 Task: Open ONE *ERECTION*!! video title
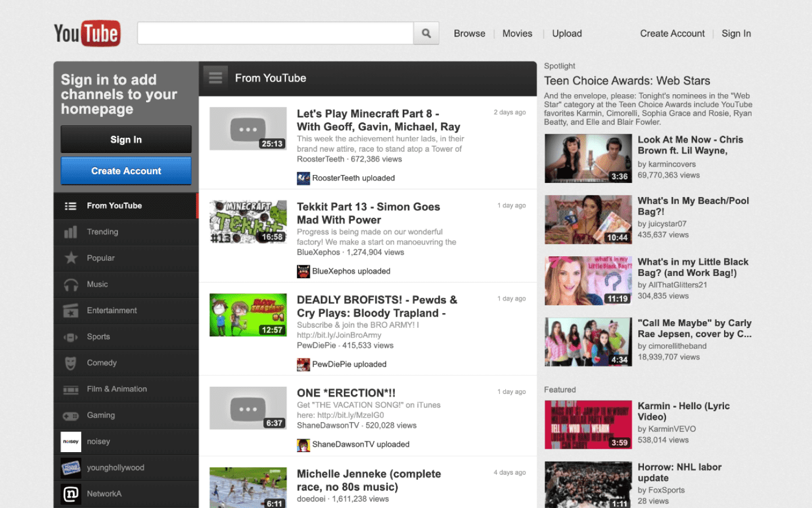pyautogui.click(x=346, y=393)
